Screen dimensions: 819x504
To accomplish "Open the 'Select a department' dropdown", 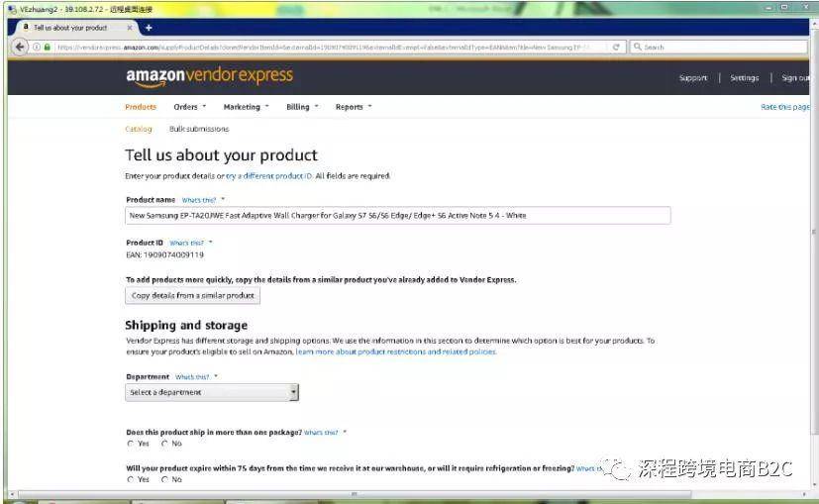I will click(212, 392).
